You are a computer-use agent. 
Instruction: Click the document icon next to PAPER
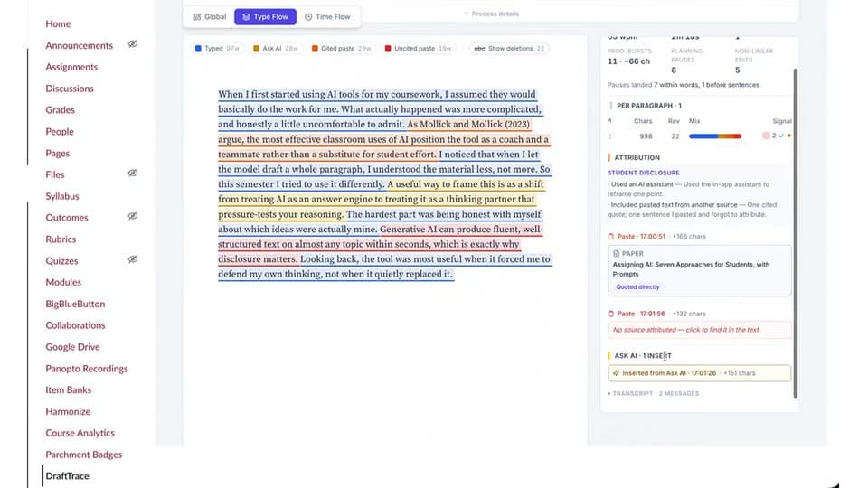tap(616, 254)
